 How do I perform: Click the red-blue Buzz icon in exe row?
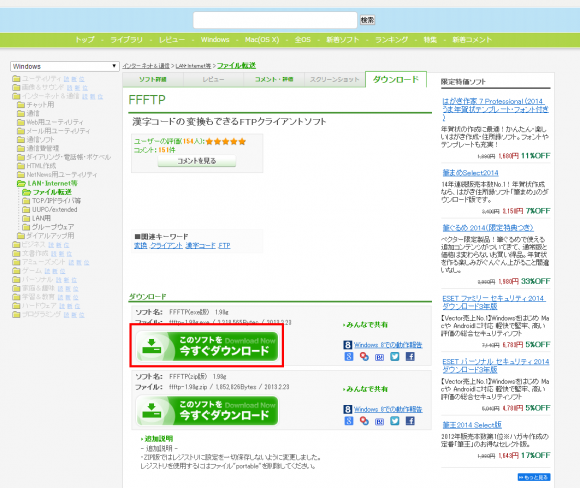(x=364, y=357)
